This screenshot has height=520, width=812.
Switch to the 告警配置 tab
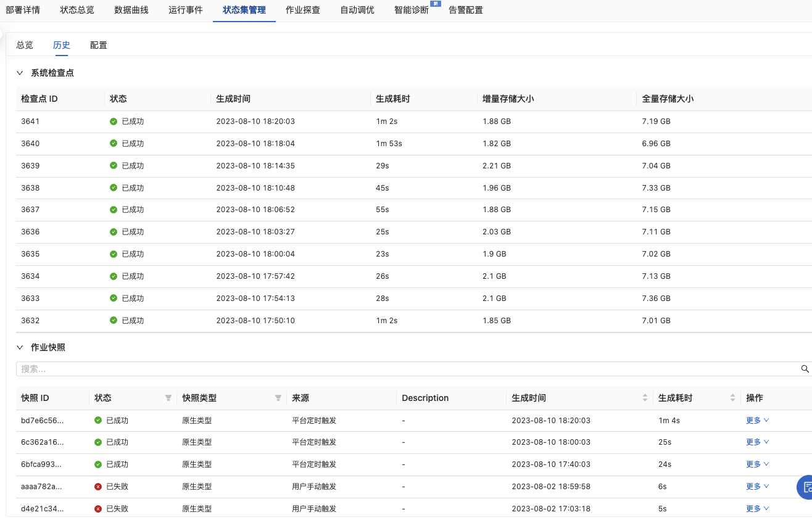(466, 10)
